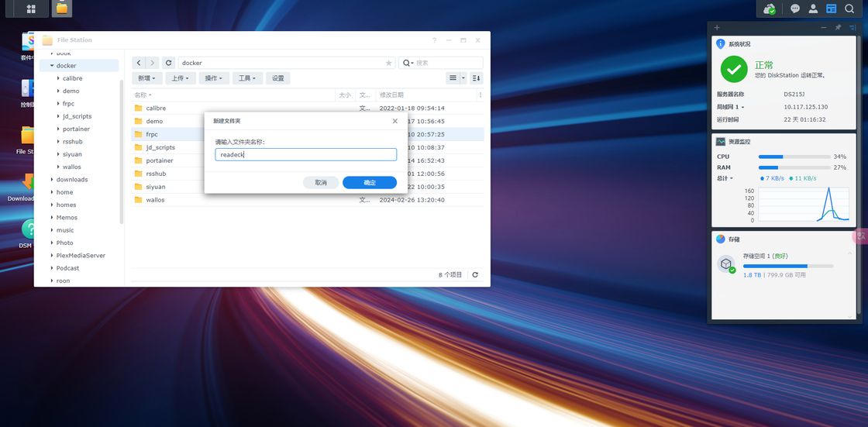868x427 pixels.
Task: Open the Main Menu grid icon
Action: tap(30, 9)
